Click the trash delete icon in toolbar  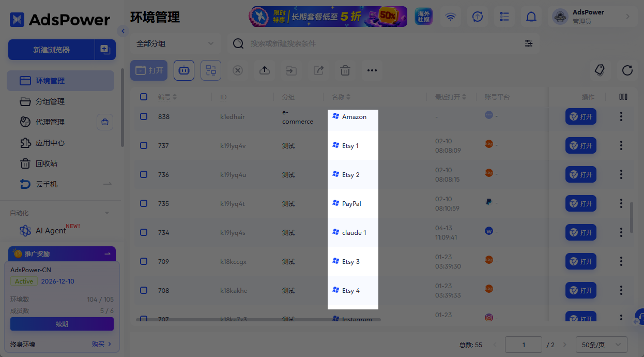[345, 70]
